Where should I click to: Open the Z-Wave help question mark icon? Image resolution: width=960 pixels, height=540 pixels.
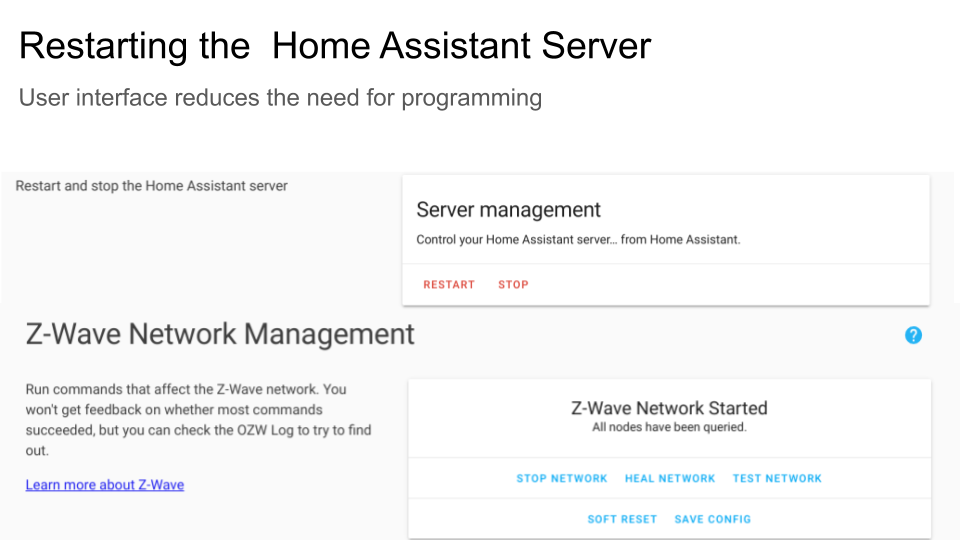(x=913, y=335)
